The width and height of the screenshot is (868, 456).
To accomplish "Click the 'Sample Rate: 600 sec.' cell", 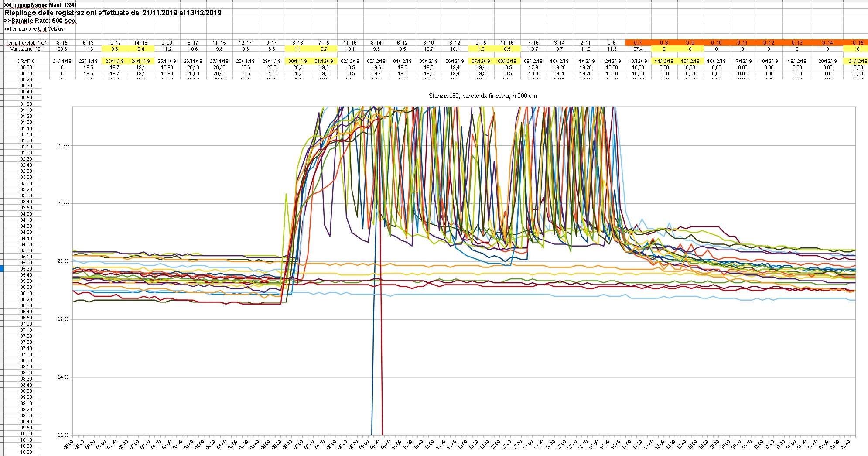I will 40,21.
